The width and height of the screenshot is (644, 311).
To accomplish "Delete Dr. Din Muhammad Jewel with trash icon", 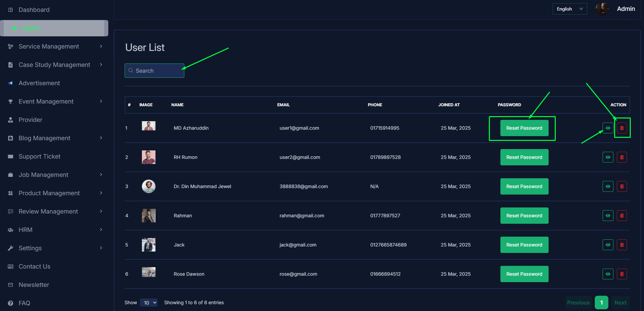I will pos(622,186).
